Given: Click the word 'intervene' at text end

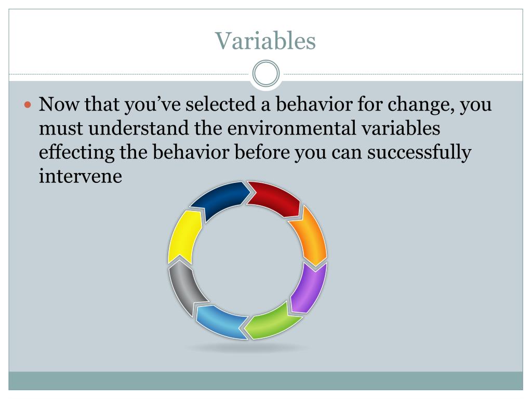Looking at the screenshot, I should (x=81, y=177).
